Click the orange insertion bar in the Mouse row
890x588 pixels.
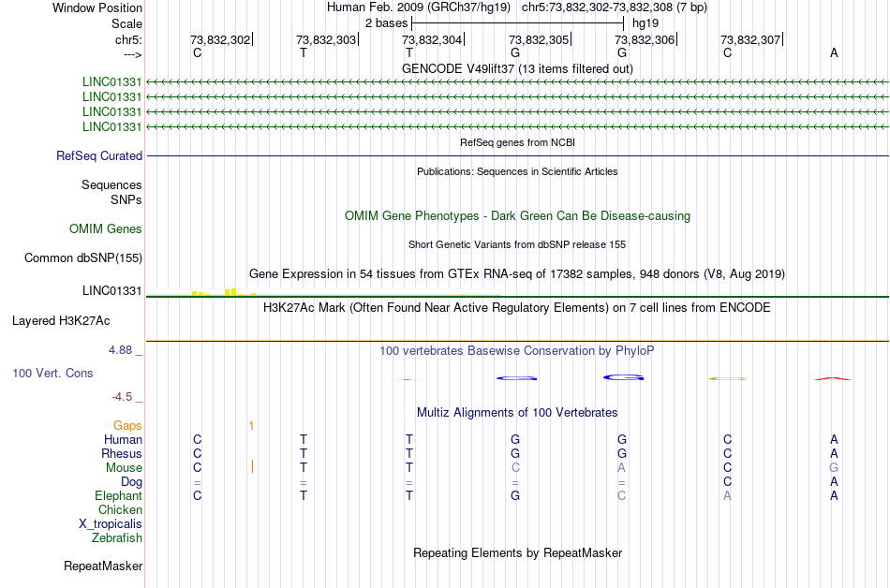pos(252,466)
